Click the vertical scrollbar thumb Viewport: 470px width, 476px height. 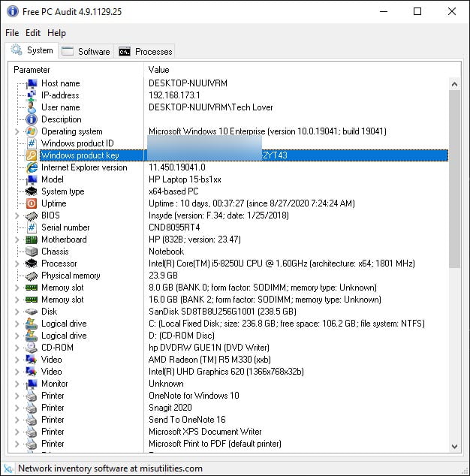(454, 179)
